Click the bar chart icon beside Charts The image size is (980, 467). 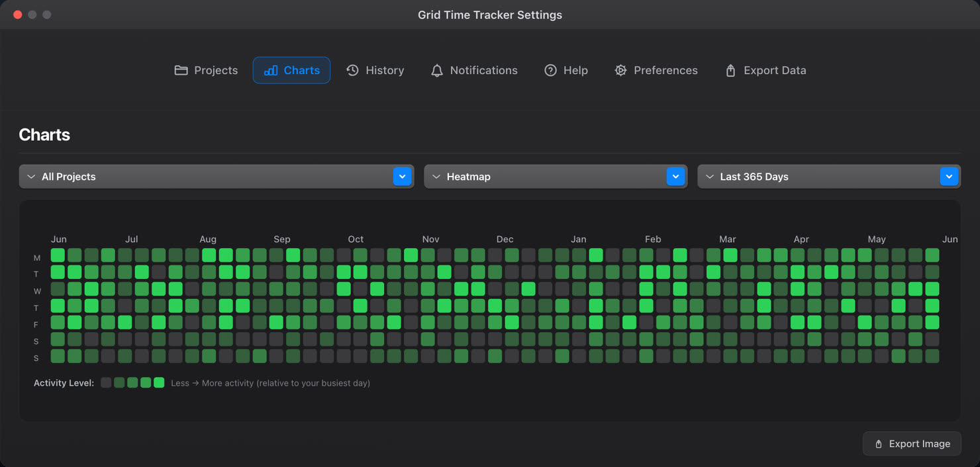click(x=271, y=70)
